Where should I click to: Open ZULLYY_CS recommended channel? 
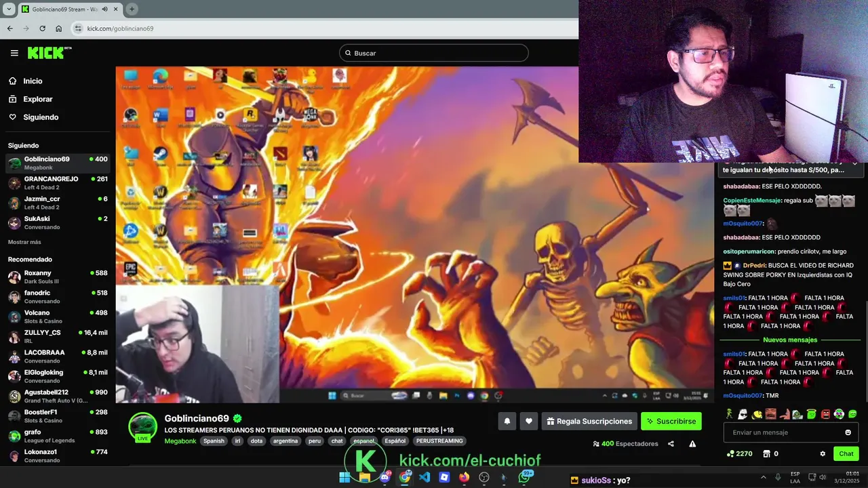tap(58, 336)
